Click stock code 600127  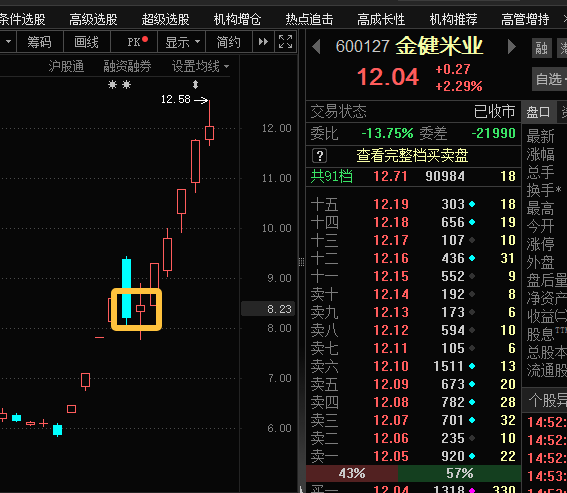(362, 46)
